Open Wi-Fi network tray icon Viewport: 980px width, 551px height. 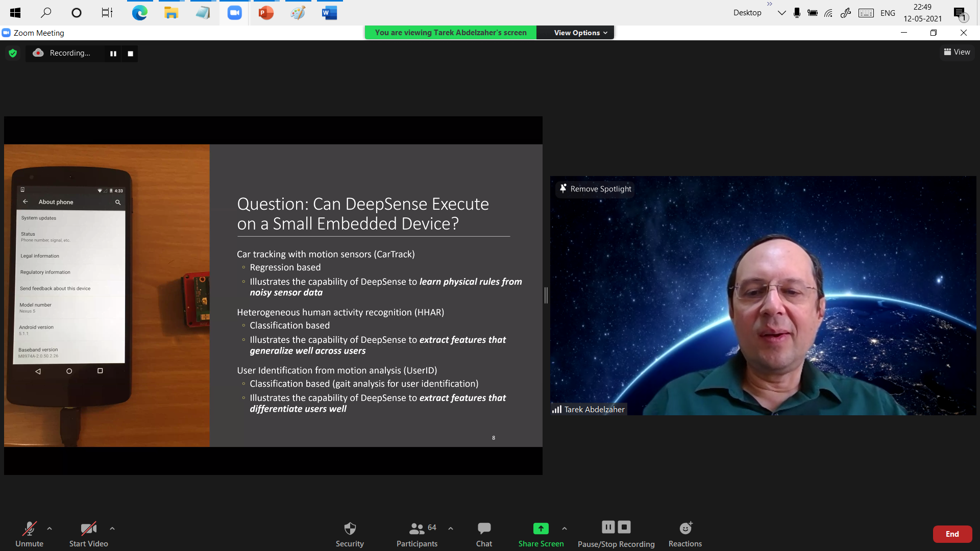pos(829,13)
